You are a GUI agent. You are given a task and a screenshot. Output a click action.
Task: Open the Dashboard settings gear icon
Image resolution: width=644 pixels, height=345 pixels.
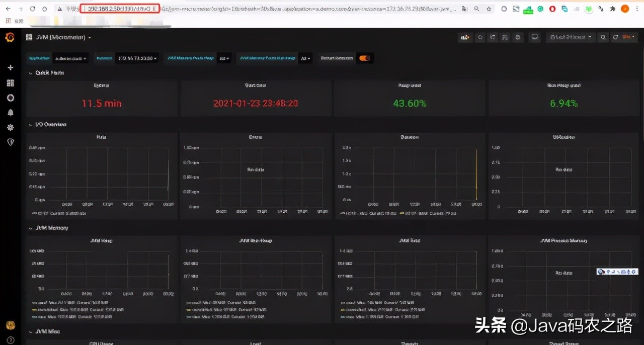pos(518,37)
